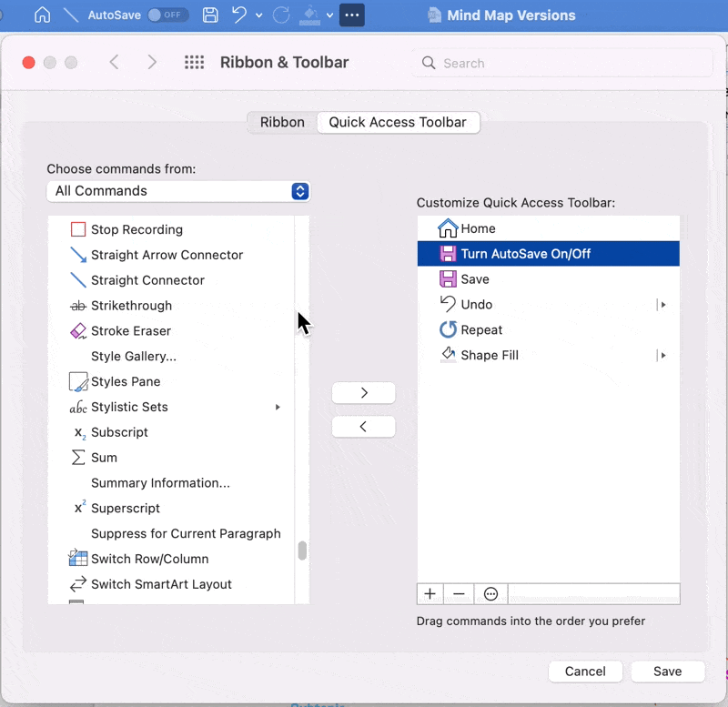Select the Quick Access Toolbar tab
Screen dimensions: 728x707
point(398,122)
